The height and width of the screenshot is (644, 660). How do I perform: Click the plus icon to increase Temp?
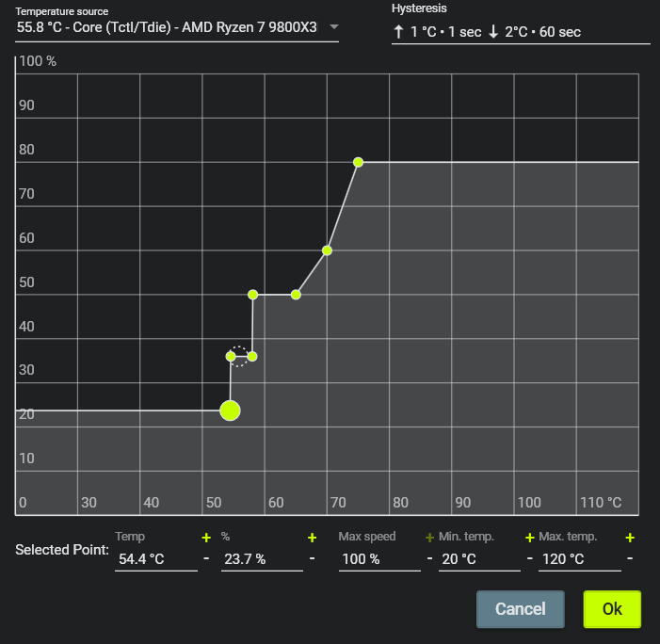(x=206, y=538)
